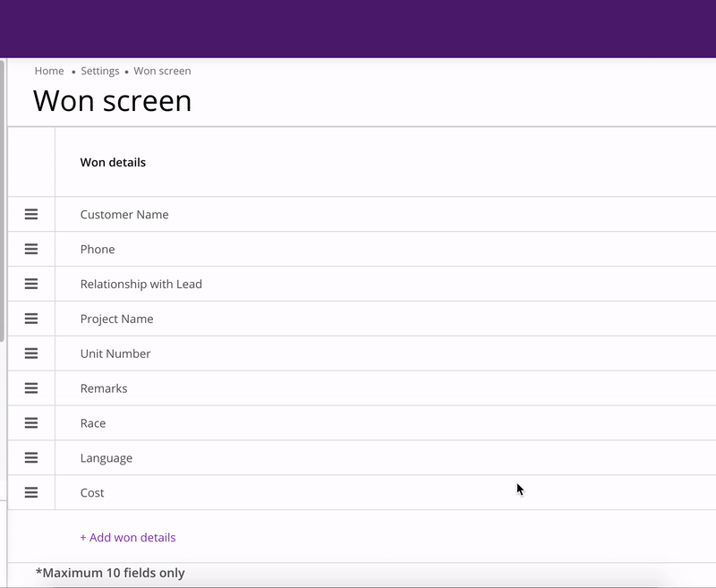
Task: Click drag handle icon beside Remarks
Action: click(x=31, y=388)
